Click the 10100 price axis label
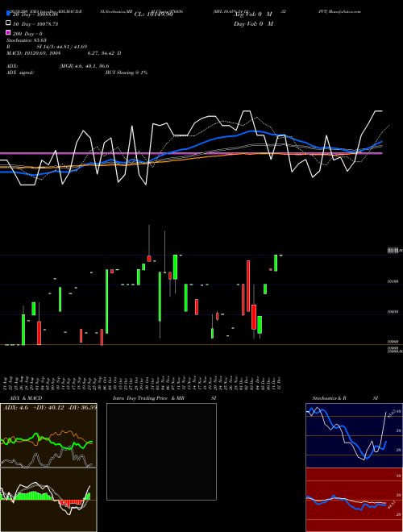 tap(393, 281)
